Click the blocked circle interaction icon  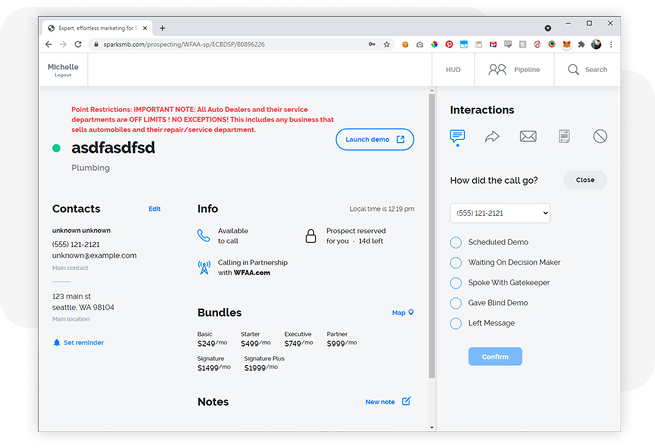pos(599,136)
